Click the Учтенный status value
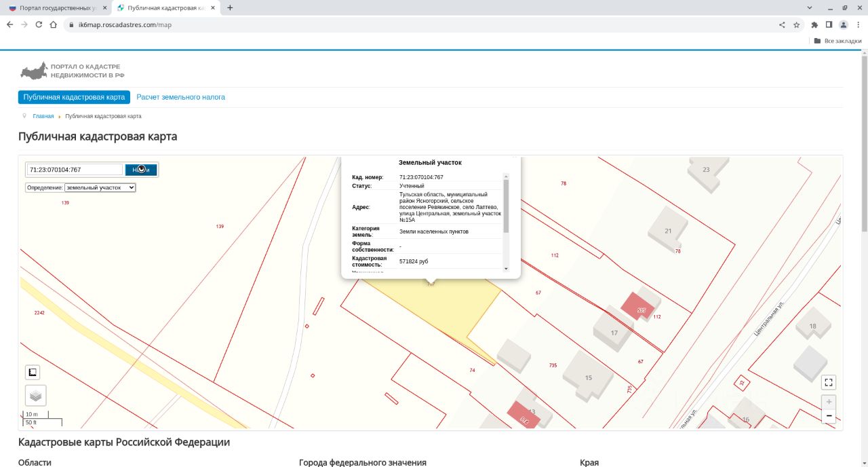 pyautogui.click(x=412, y=186)
